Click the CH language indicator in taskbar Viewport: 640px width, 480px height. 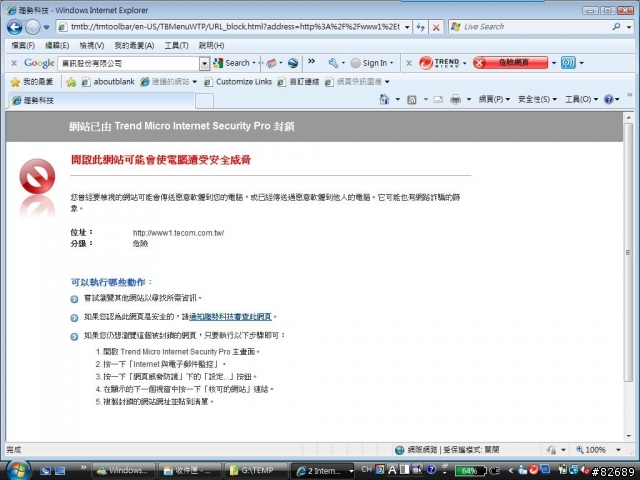tap(367, 469)
